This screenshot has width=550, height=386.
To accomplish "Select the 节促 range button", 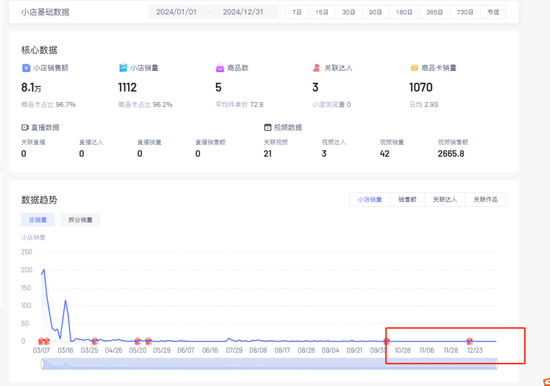I will [493, 12].
